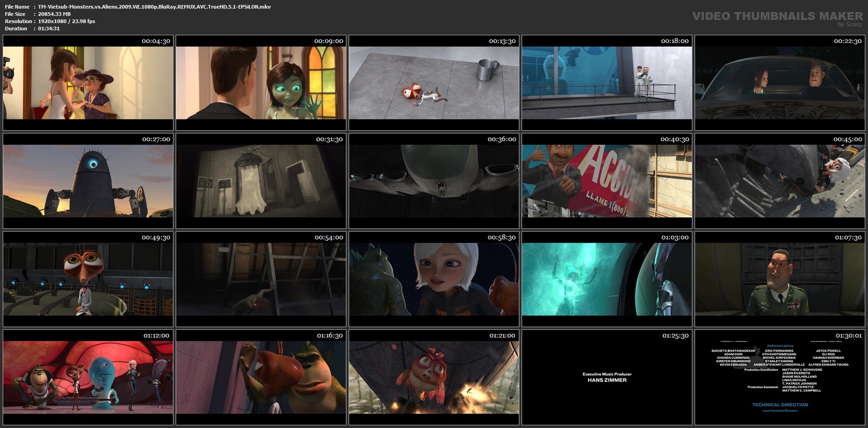This screenshot has width=868, height=428.
Task: Select the 01:03:00 cyan energy thumbnail
Action: point(607,279)
